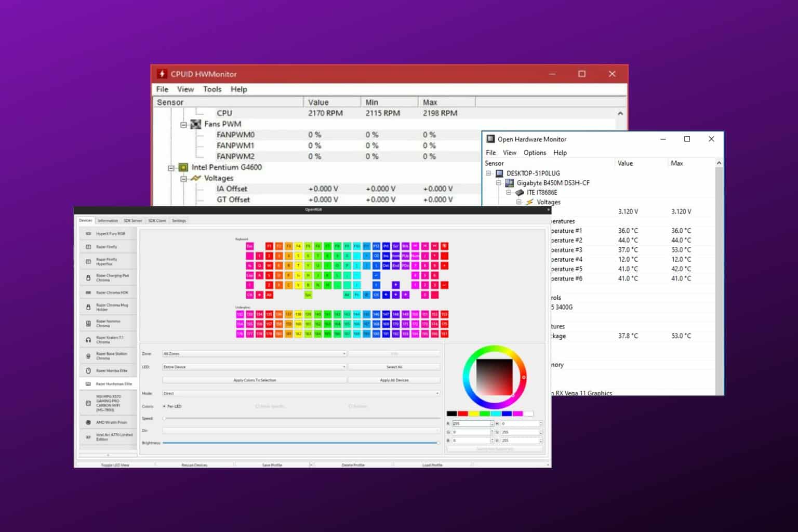This screenshot has height=532, width=798.
Task: Collapse the Fans PWM node in HWMonitor
Action: [x=183, y=125]
